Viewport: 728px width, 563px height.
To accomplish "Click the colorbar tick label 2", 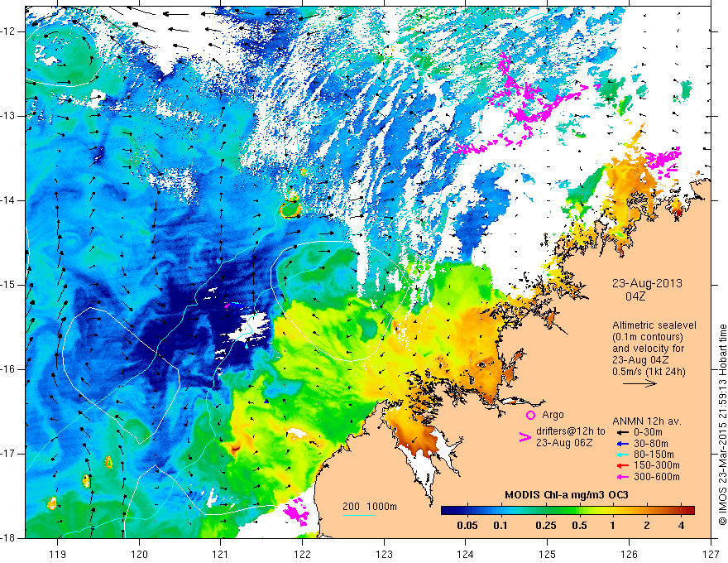I will pyautogui.click(x=647, y=526).
